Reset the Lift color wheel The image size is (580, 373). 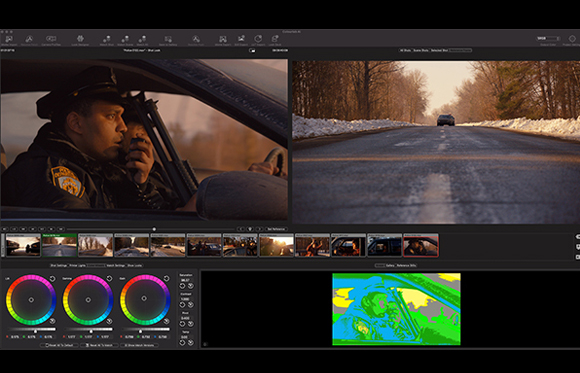coord(52,279)
